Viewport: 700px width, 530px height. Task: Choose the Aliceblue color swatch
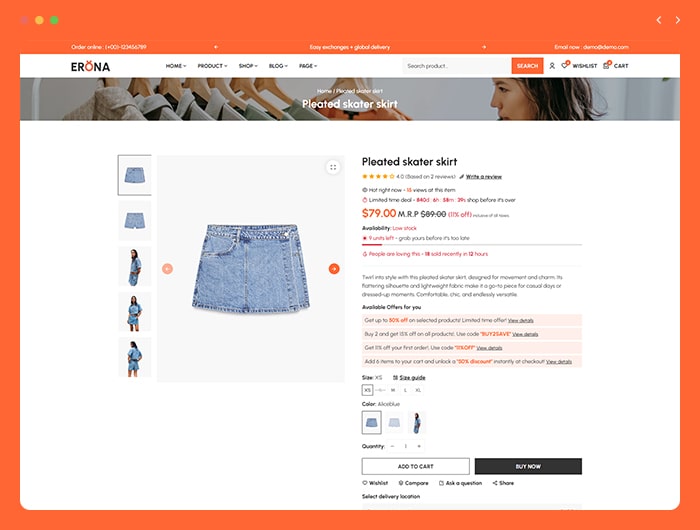[371, 422]
